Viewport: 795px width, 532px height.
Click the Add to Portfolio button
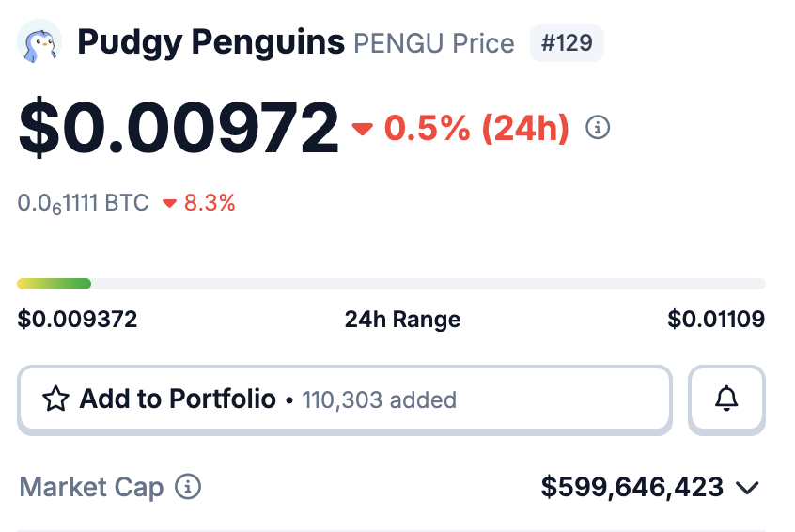click(344, 399)
